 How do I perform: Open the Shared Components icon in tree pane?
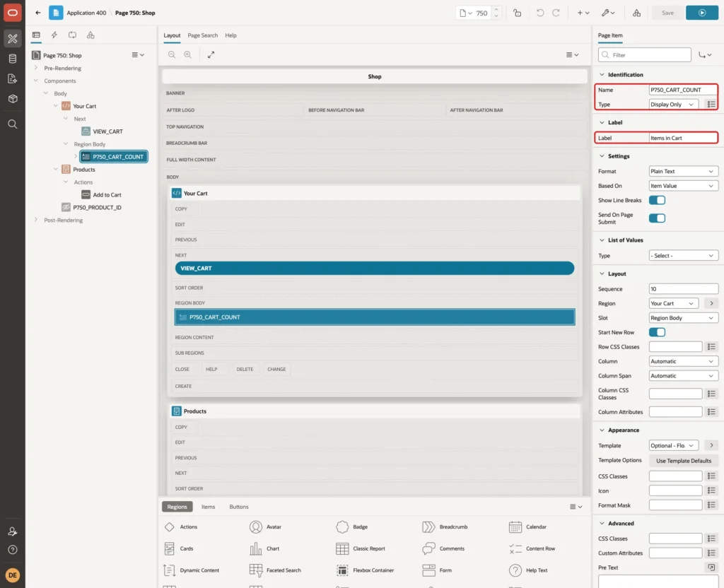pyautogui.click(x=90, y=35)
